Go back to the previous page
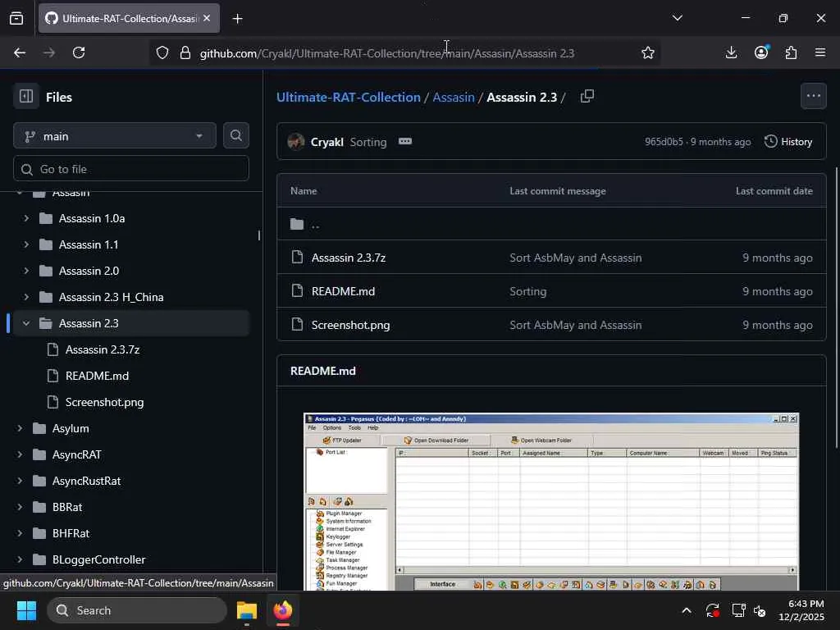 coord(20,52)
